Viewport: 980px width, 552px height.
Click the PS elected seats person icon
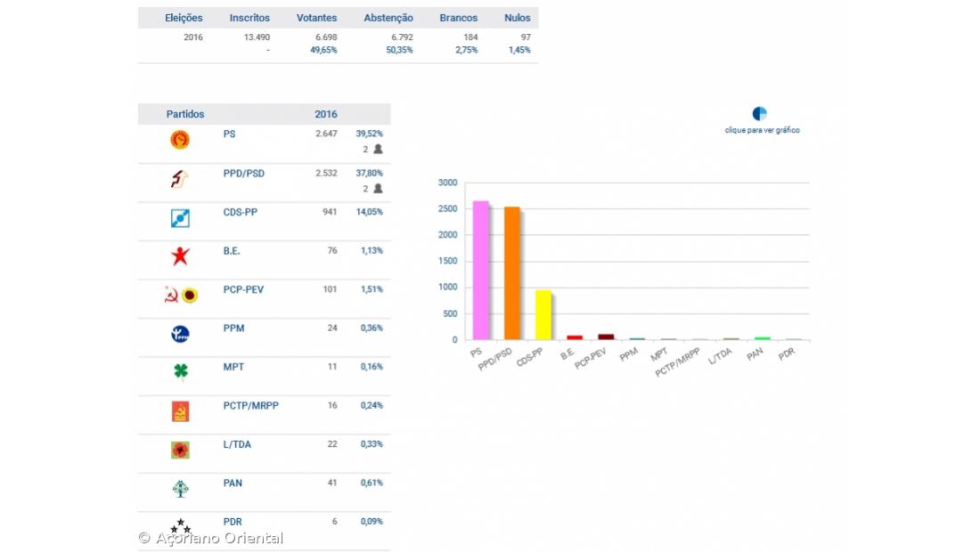(x=378, y=150)
